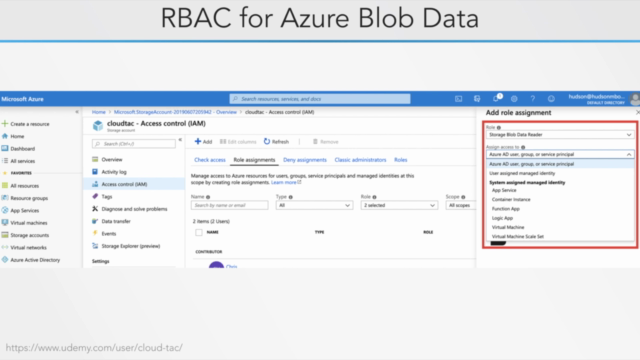This screenshot has height=360, width=640.
Task: Click the App Services globe icon
Action: pos(5,210)
